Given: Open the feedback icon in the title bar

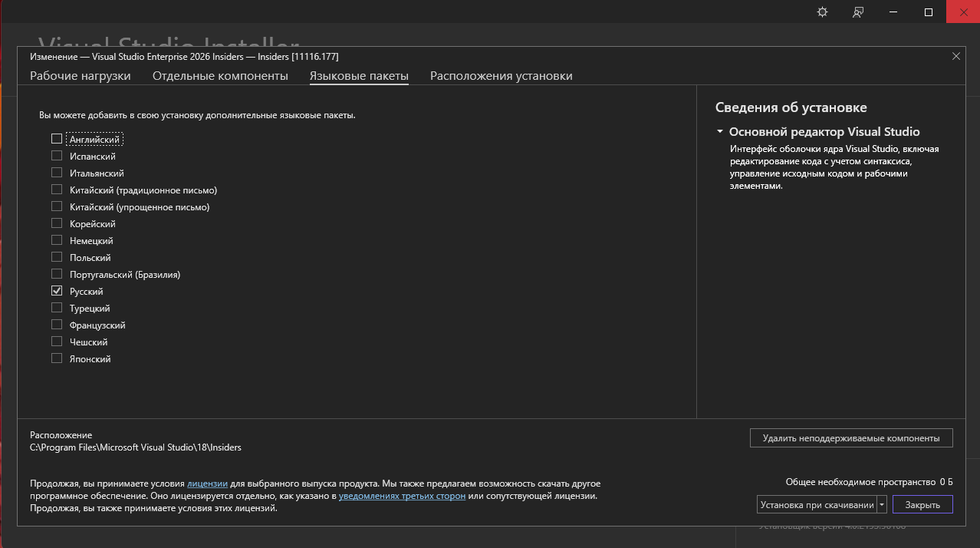Looking at the screenshot, I should point(858,12).
